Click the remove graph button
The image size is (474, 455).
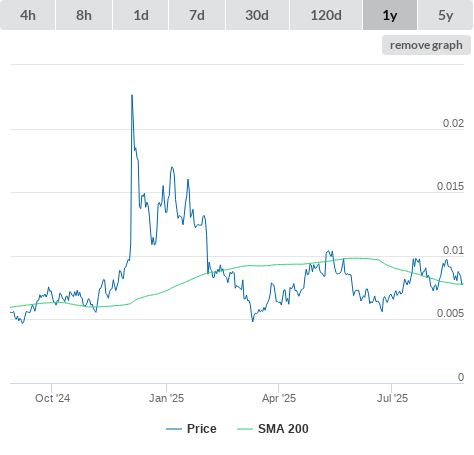pos(426,45)
